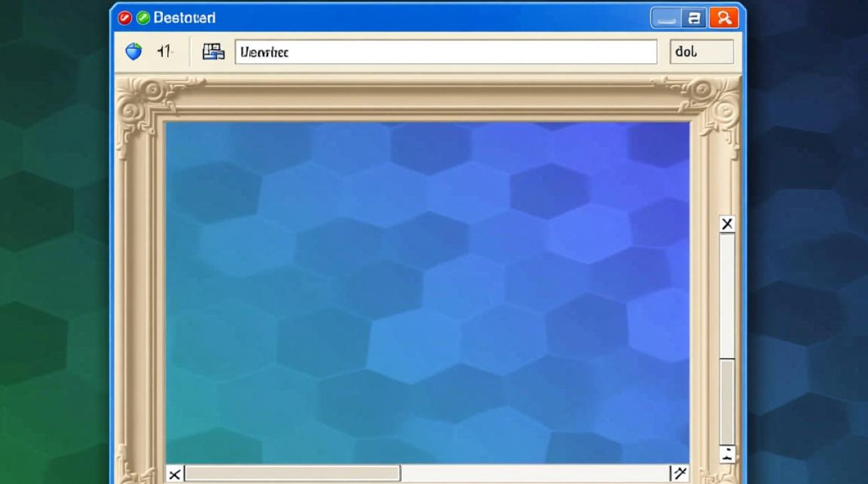Click the green checkmark icon in title bar

143,18
